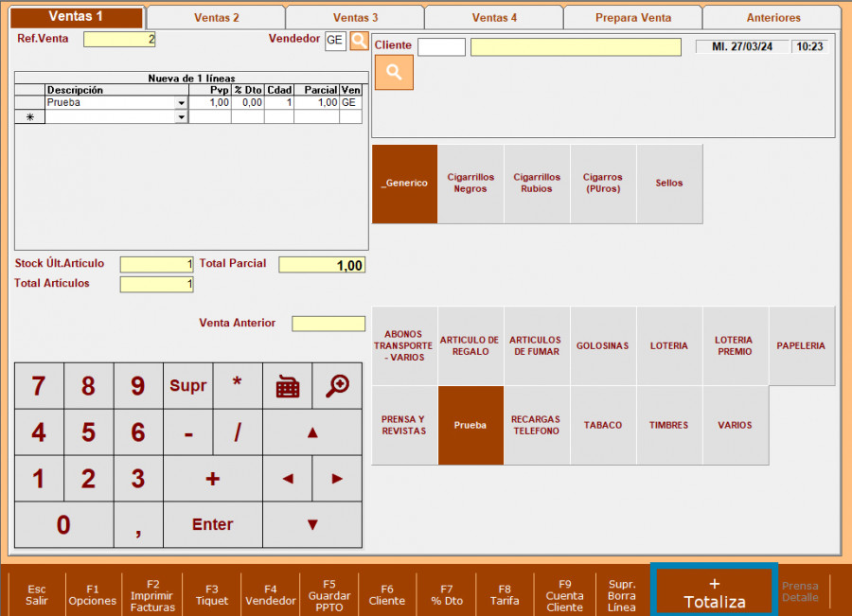Click the search icon next to Vendedor
This screenshot has height=616, width=852.
(359, 41)
